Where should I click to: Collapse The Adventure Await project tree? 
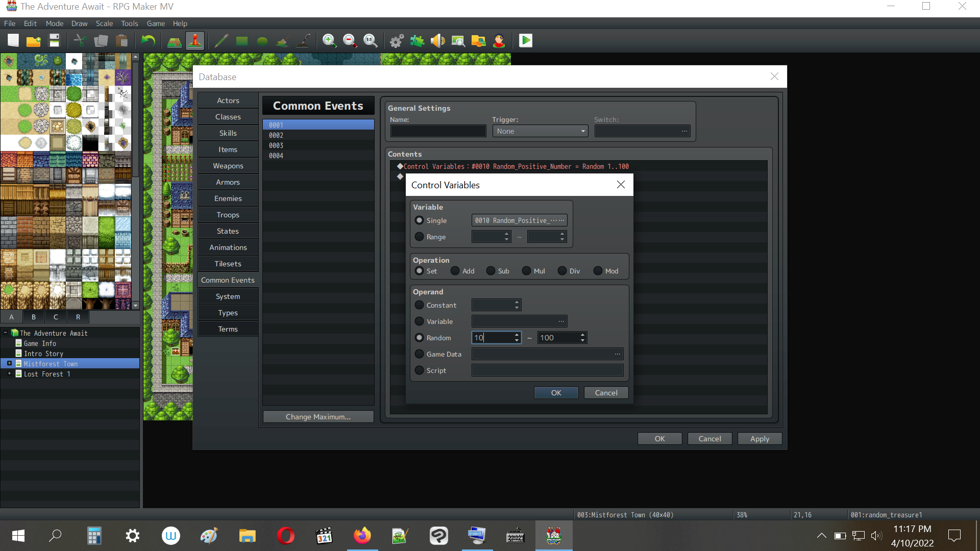tap(5, 333)
